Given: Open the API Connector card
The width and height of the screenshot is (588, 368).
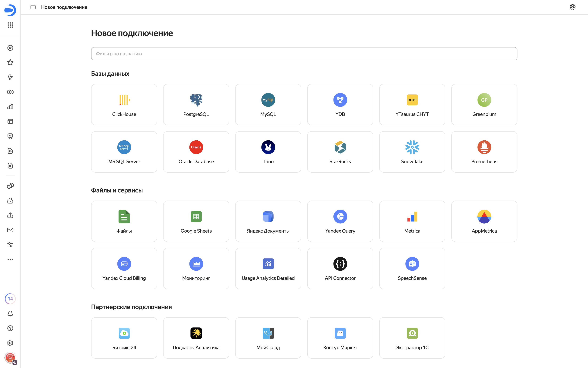Looking at the screenshot, I should click(x=340, y=268).
